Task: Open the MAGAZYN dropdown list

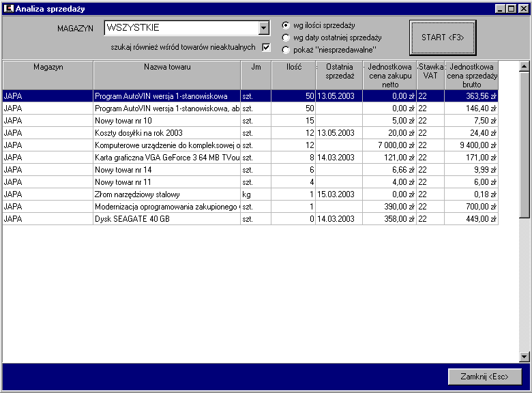Action: (264, 28)
